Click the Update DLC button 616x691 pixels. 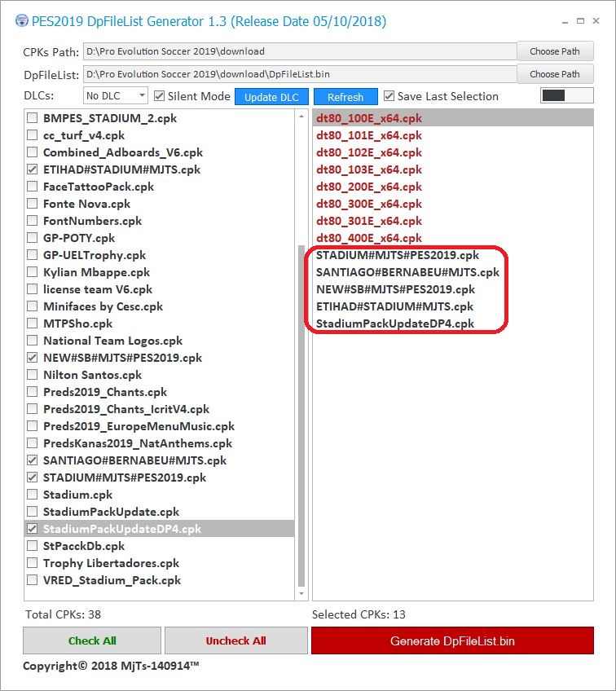pos(271,97)
